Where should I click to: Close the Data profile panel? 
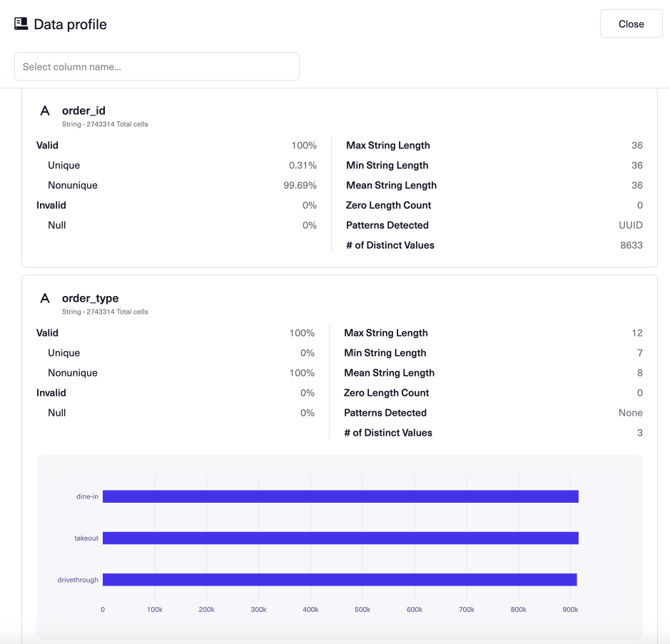point(630,24)
